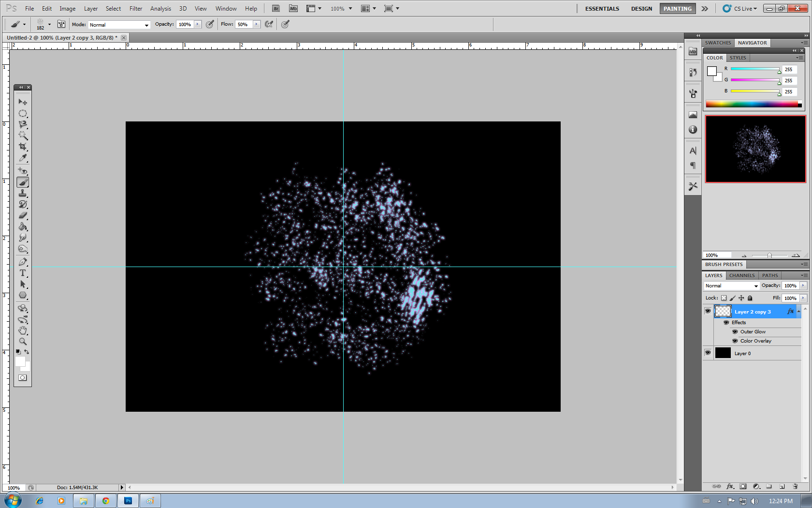Image resolution: width=812 pixels, height=508 pixels.
Task: Select the Polygon shape tool
Action: 23,295
